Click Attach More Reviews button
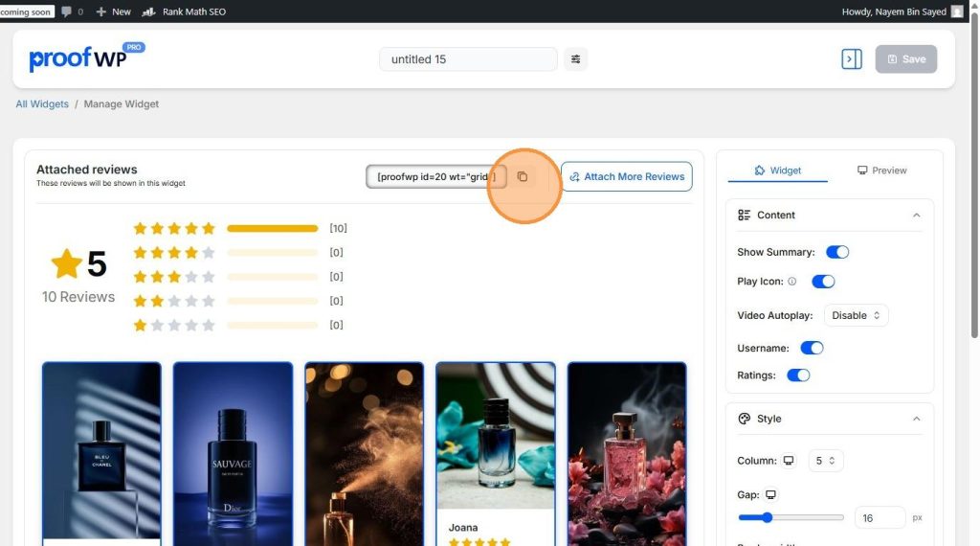 point(626,177)
